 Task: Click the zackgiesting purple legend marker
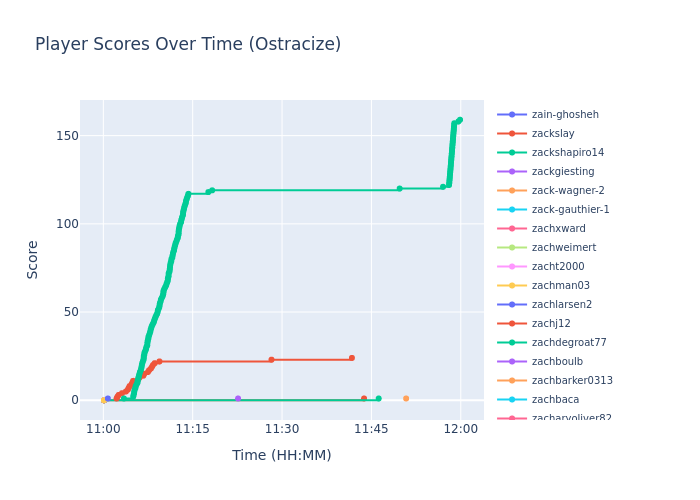[512, 172]
